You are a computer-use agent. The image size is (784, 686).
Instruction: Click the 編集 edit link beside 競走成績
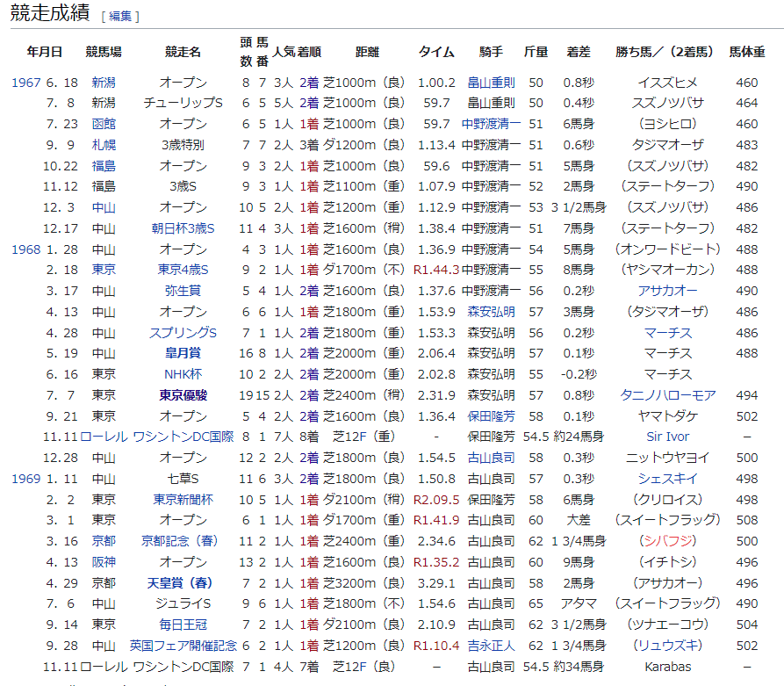[120, 17]
